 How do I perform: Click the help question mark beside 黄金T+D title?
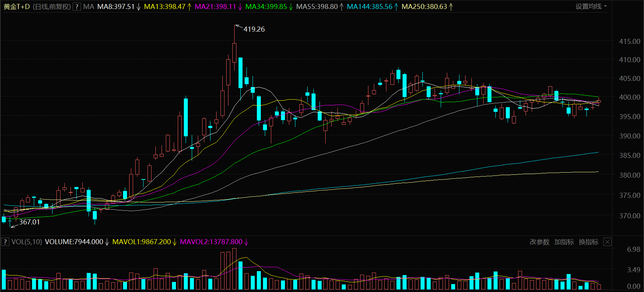point(77,6)
